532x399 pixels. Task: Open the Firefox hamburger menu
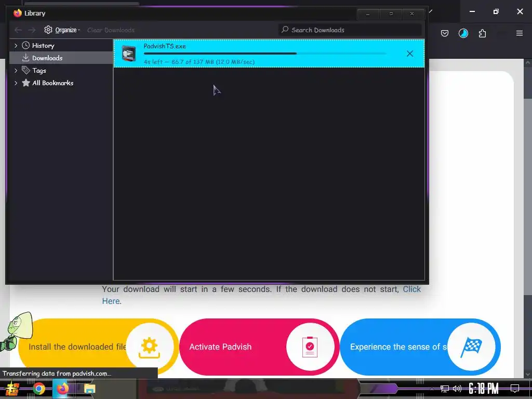(519, 33)
